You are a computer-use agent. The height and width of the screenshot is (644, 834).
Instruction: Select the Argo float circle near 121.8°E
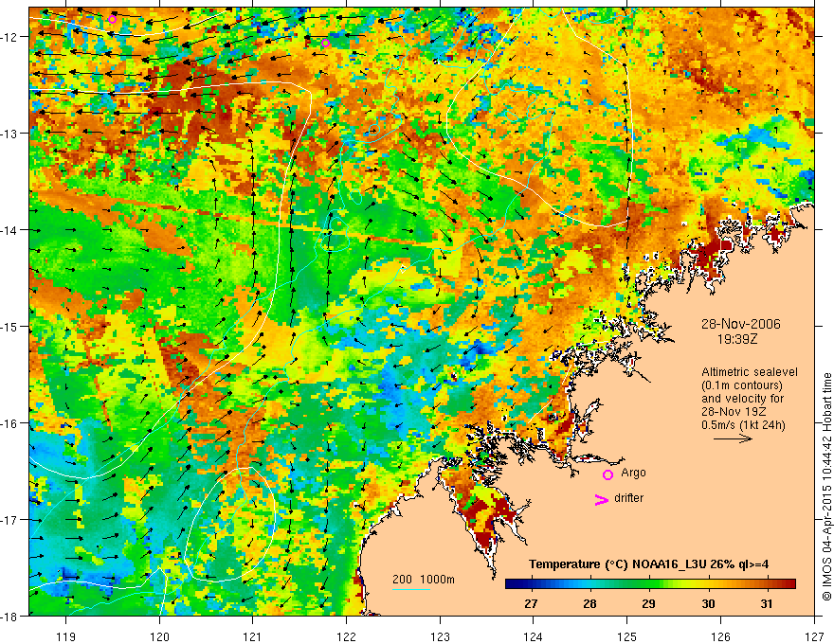click(325, 43)
